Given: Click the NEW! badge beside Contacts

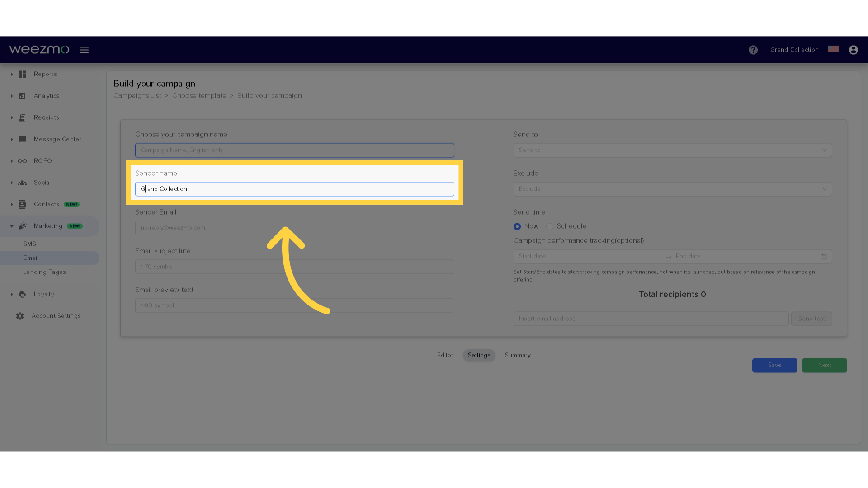Looking at the screenshot, I should tap(71, 204).
